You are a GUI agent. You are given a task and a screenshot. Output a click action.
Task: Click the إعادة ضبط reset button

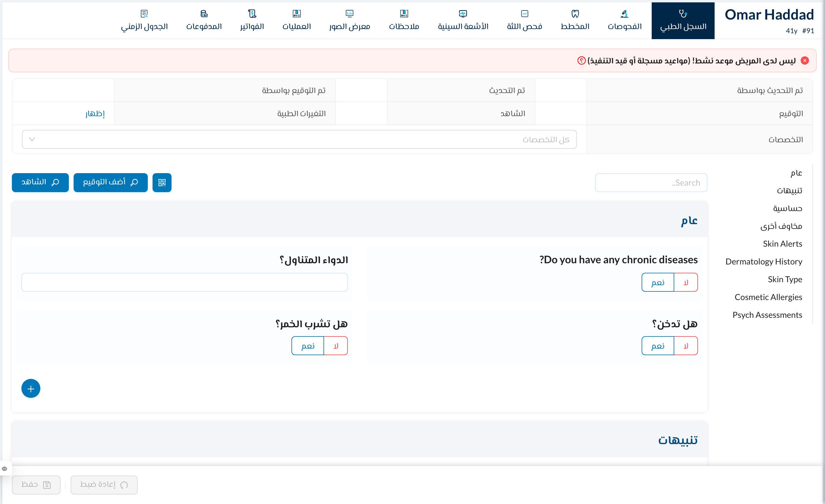[x=104, y=485]
